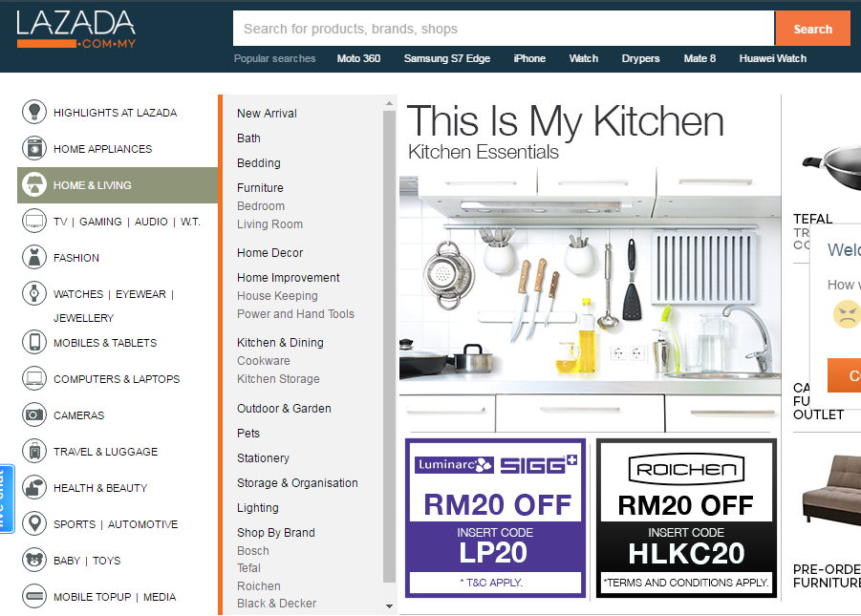861x616 pixels.
Task: Click the Samsung S7 Edge popular search
Action: click(x=447, y=58)
